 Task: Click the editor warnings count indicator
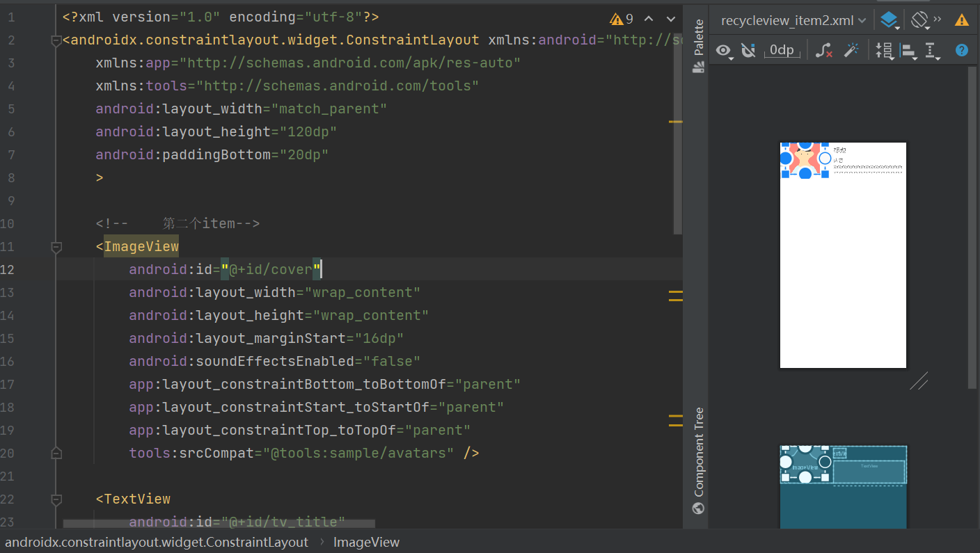pos(622,19)
